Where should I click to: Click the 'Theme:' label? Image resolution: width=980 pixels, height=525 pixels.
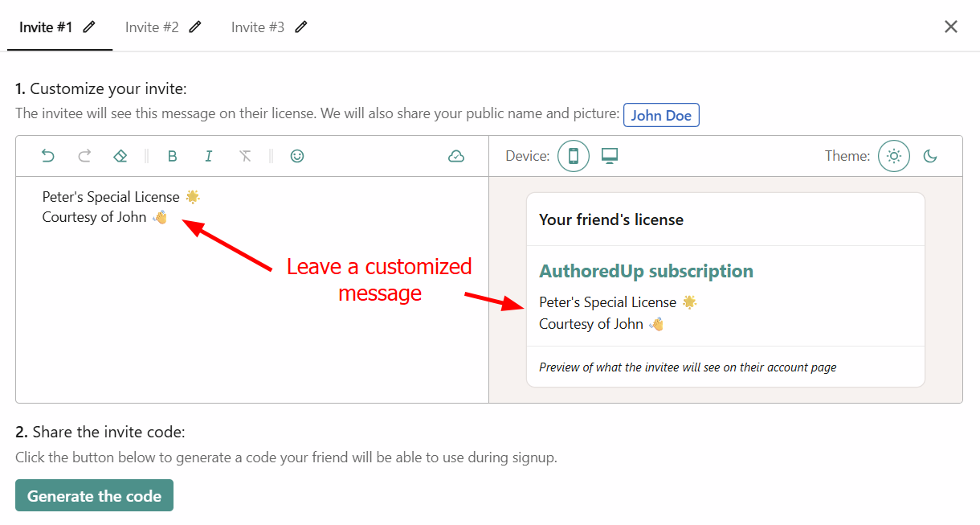(847, 156)
